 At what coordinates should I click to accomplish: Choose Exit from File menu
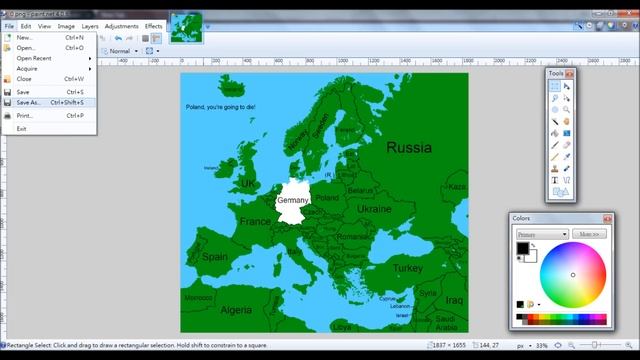[x=49, y=129]
